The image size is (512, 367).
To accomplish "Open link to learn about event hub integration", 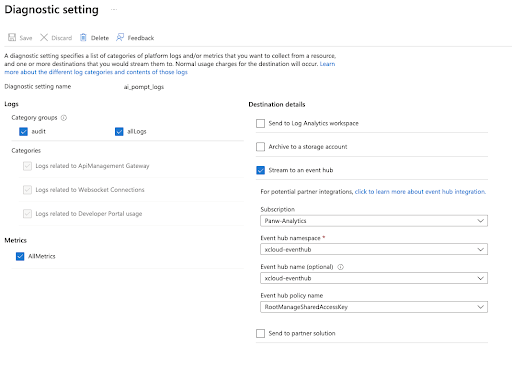I will pos(420,192).
